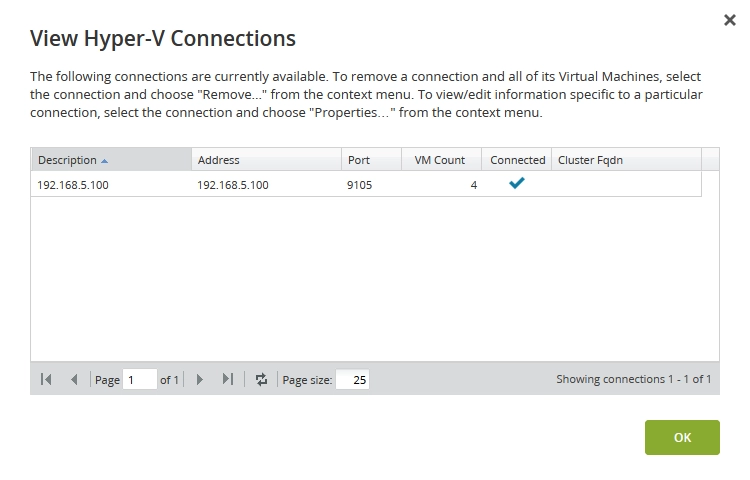Go to previous page arrow
This screenshot has height=480, width=750.
tap(74, 380)
